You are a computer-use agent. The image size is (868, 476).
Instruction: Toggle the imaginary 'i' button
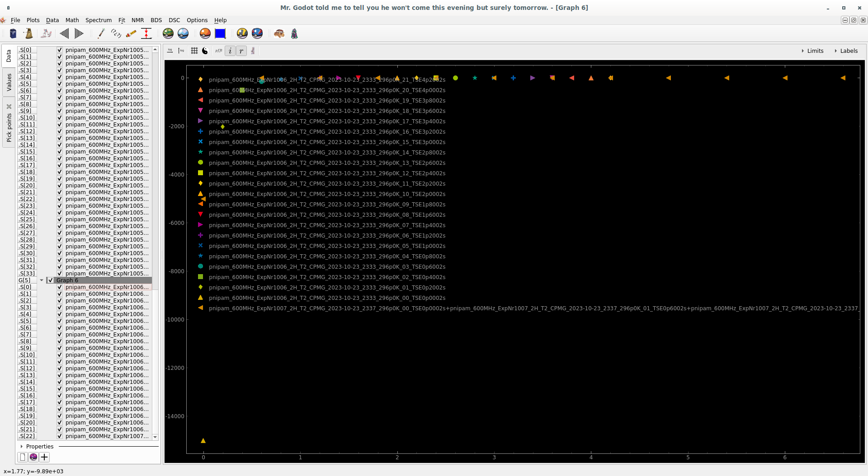(x=230, y=51)
